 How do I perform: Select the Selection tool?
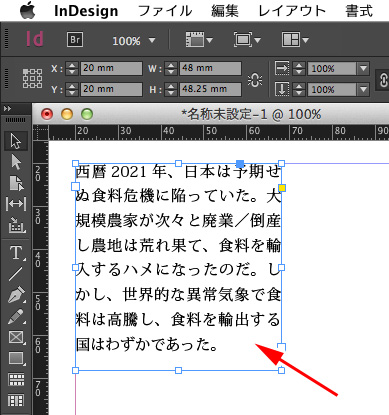16,141
